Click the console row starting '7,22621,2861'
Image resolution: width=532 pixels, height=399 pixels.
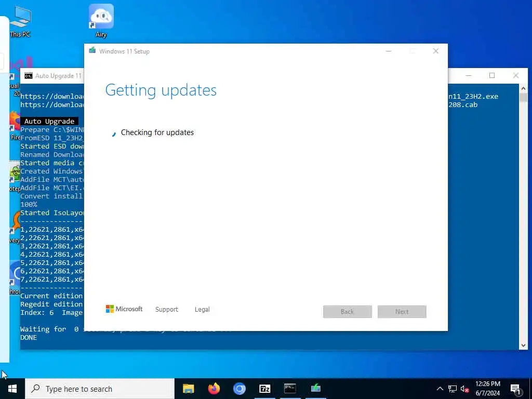point(52,279)
